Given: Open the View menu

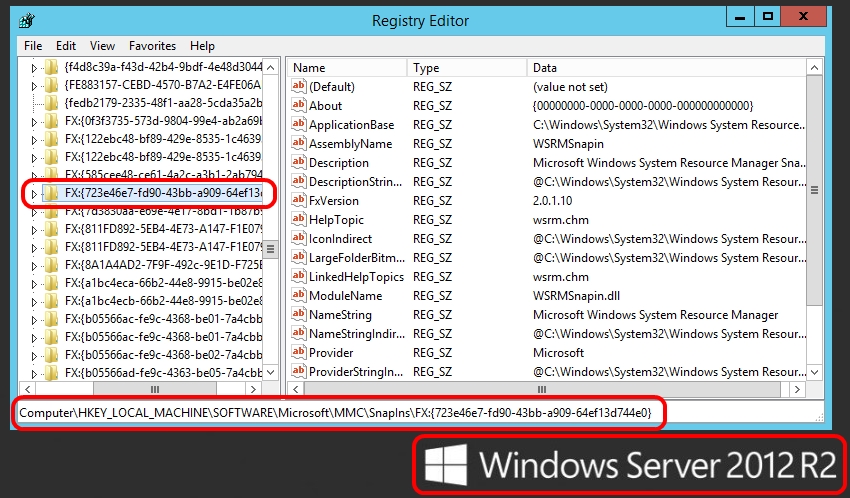Looking at the screenshot, I should point(102,46).
